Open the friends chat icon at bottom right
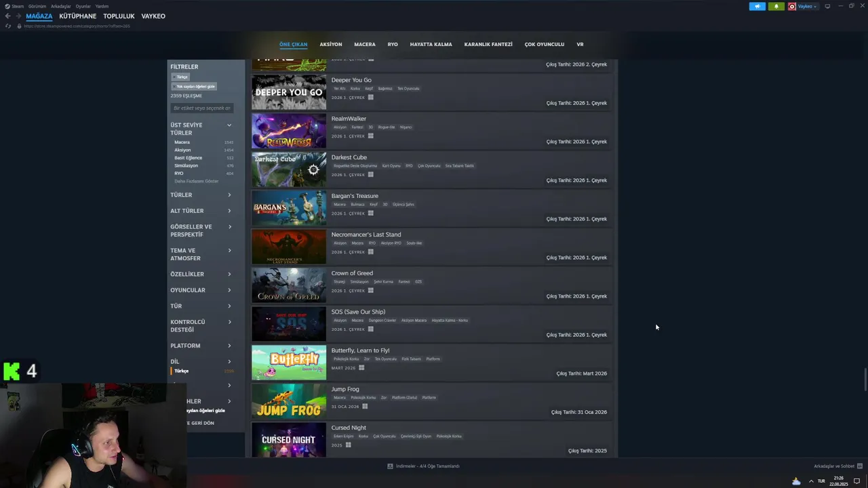Screen dimensions: 868x488 tap(860, 466)
